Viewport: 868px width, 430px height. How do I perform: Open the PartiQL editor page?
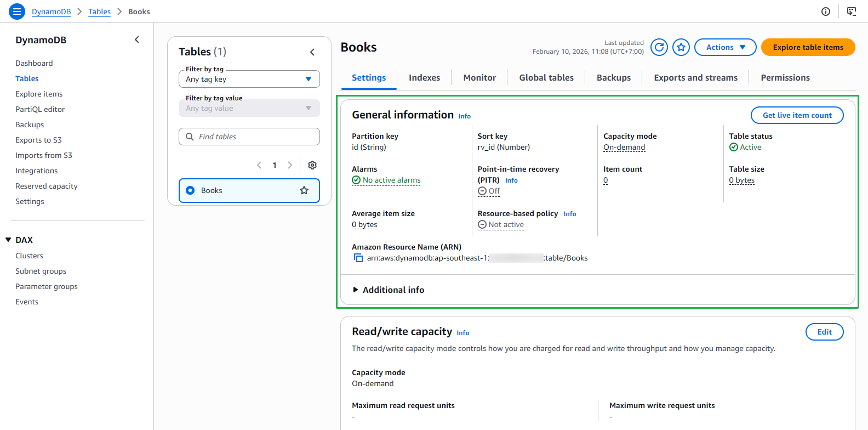40,109
